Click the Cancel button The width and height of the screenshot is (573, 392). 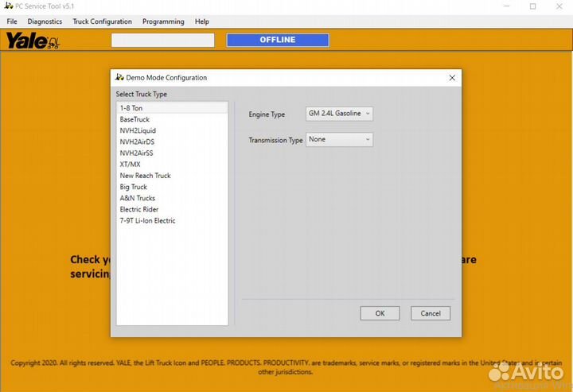coord(431,313)
